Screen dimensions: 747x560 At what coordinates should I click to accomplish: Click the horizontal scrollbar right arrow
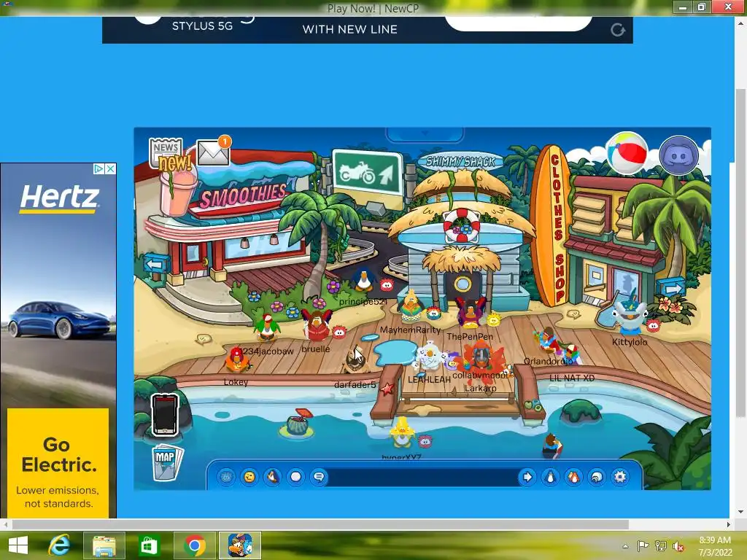pos(728,524)
